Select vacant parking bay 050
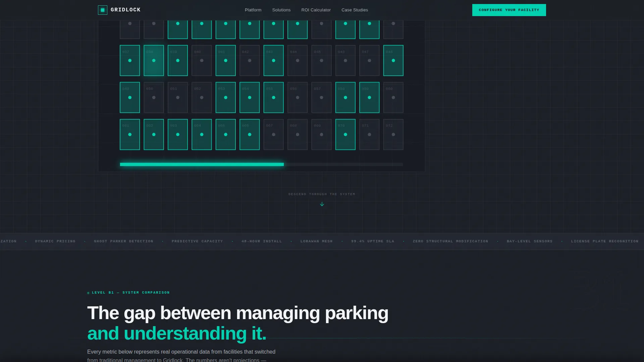The width and height of the screenshot is (644, 362). (154, 98)
